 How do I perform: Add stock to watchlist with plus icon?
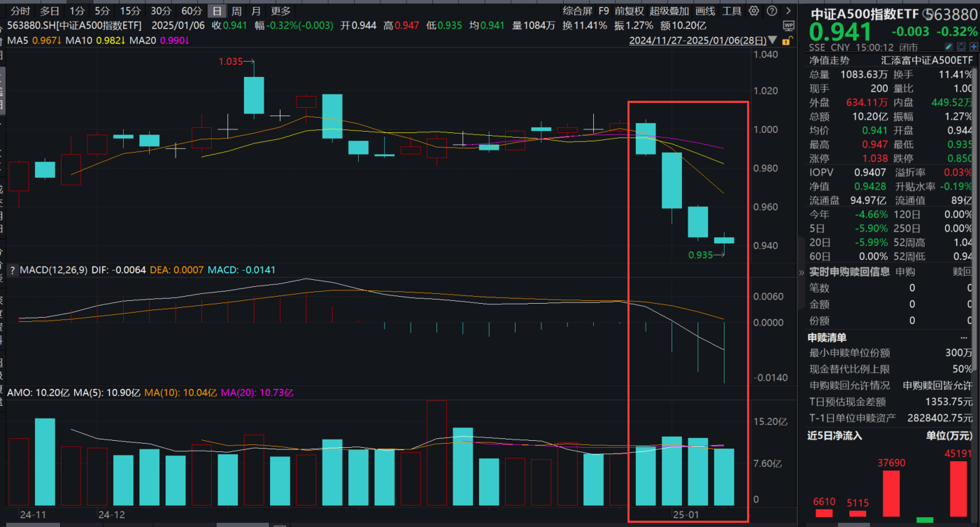click(974, 46)
